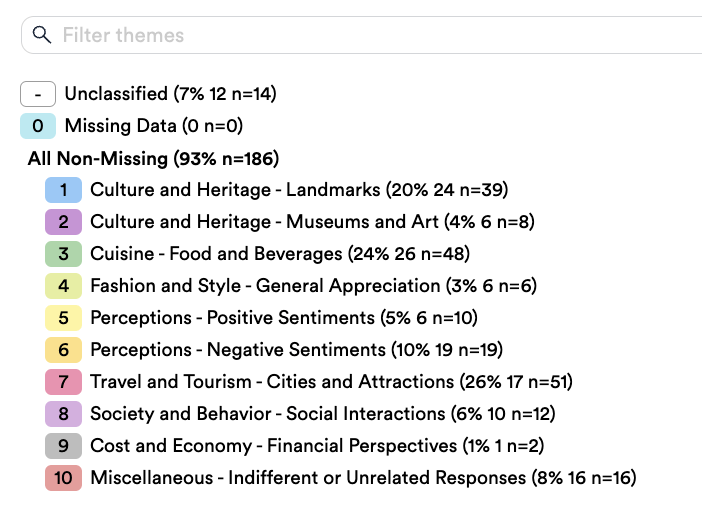Select the All Non-Missing heading
This screenshot has width=702, height=512.
tap(153, 158)
